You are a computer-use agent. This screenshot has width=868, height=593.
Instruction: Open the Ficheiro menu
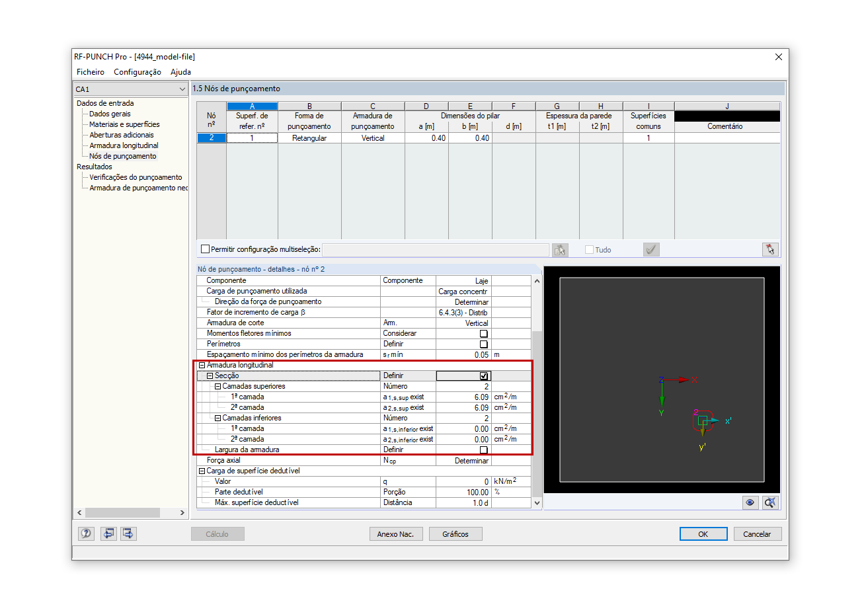pos(91,72)
